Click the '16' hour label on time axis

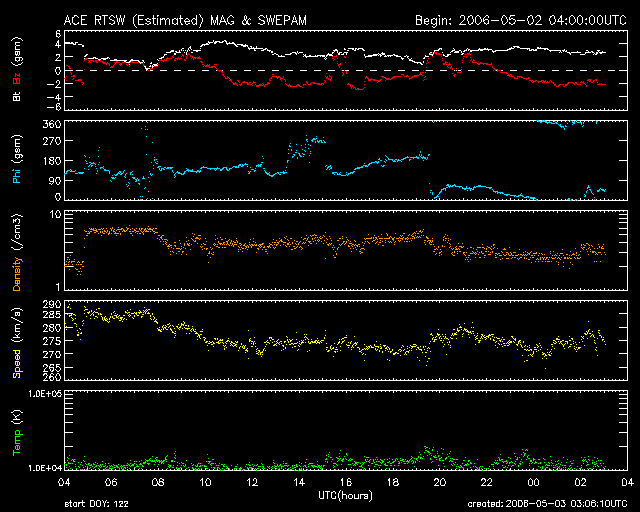pyautogui.click(x=346, y=483)
